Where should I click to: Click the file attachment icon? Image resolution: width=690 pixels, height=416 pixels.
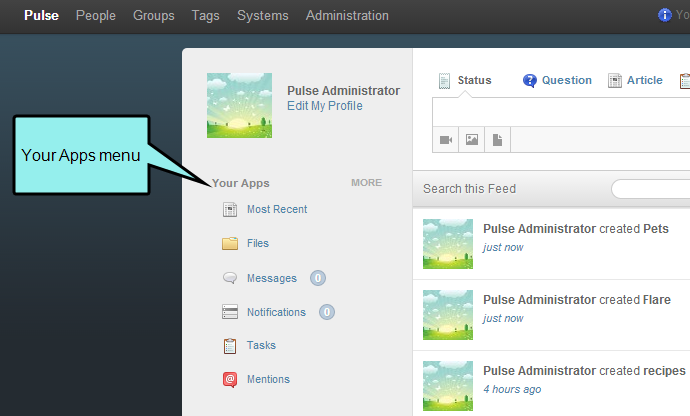[x=497, y=140]
